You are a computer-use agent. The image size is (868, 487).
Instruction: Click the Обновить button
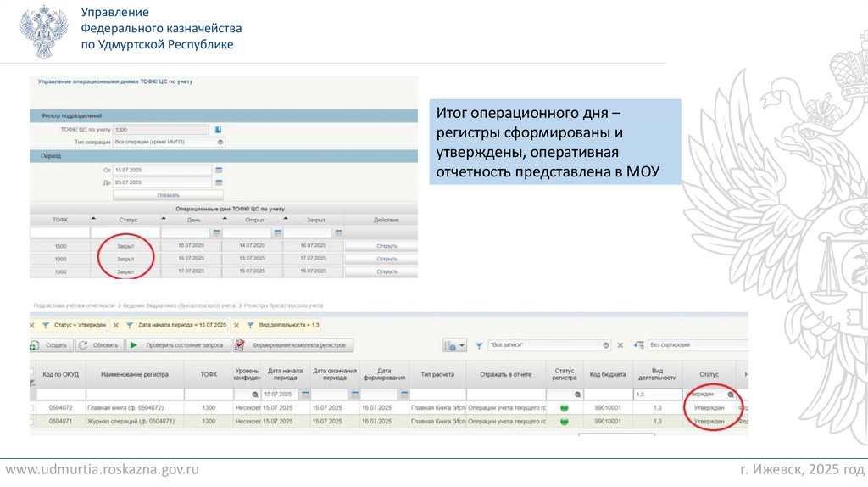[100, 345]
